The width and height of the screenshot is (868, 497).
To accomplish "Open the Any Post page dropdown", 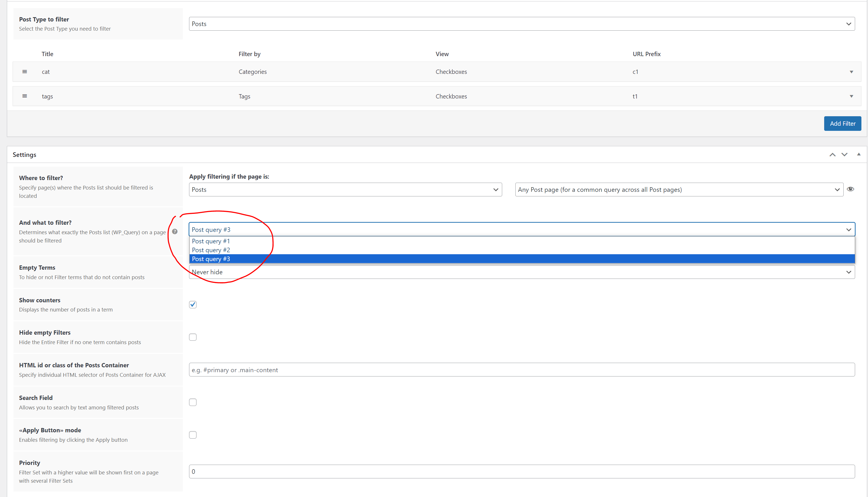I will pyautogui.click(x=679, y=190).
